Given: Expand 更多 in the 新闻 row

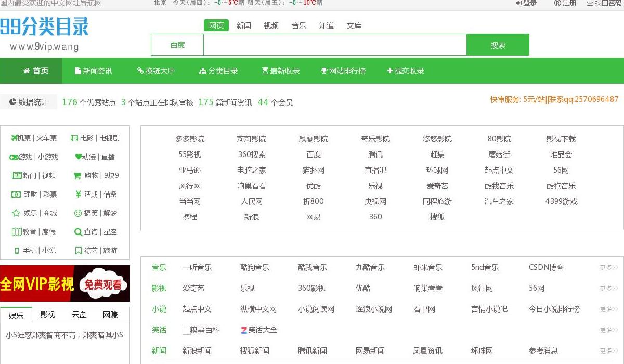Looking at the screenshot, I should (x=609, y=351).
